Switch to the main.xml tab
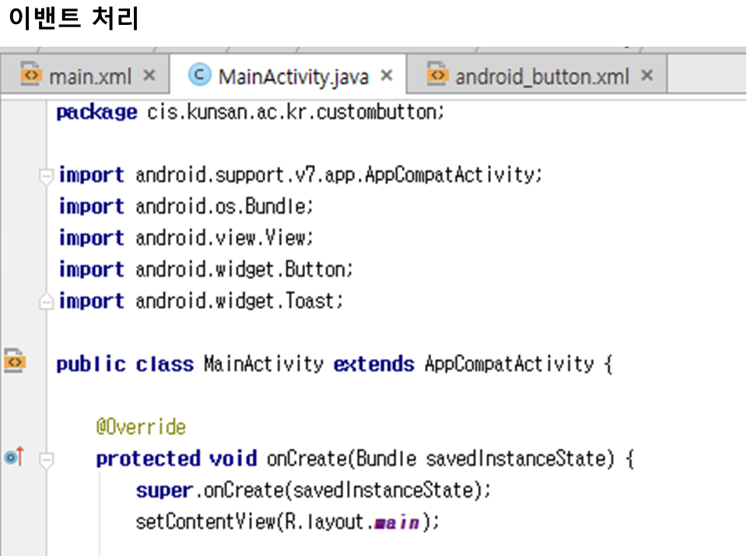747x560 pixels. pos(89,76)
